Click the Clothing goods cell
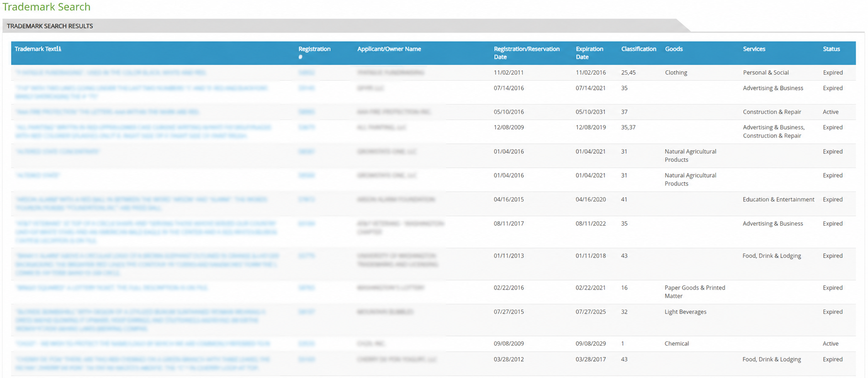The height and width of the screenshot is (378, 868). click(676, 73)
